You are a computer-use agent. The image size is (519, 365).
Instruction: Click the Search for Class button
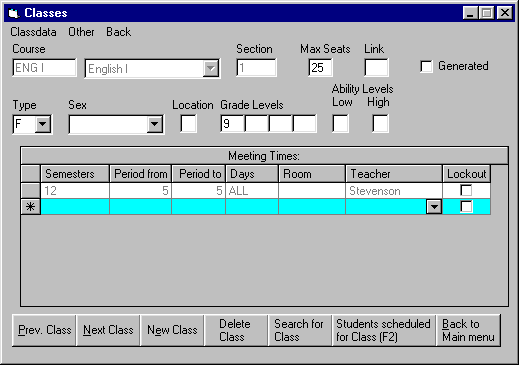300,330
